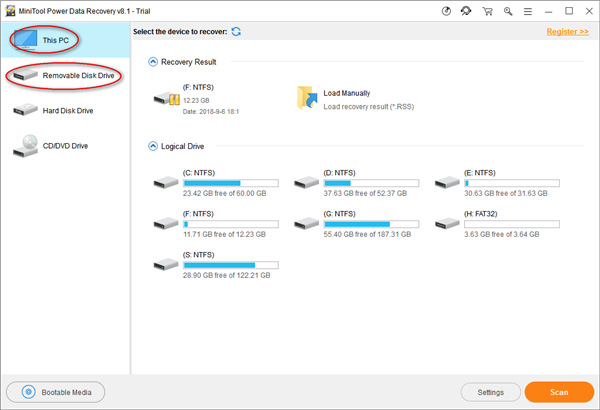
Task: Collapse the Logical Drive section
Action: [x=153, y=146]
